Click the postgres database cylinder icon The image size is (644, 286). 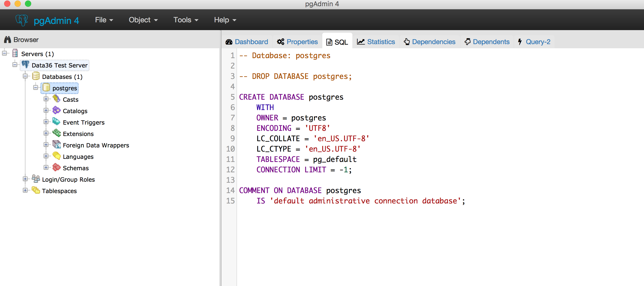pos(46,88)
